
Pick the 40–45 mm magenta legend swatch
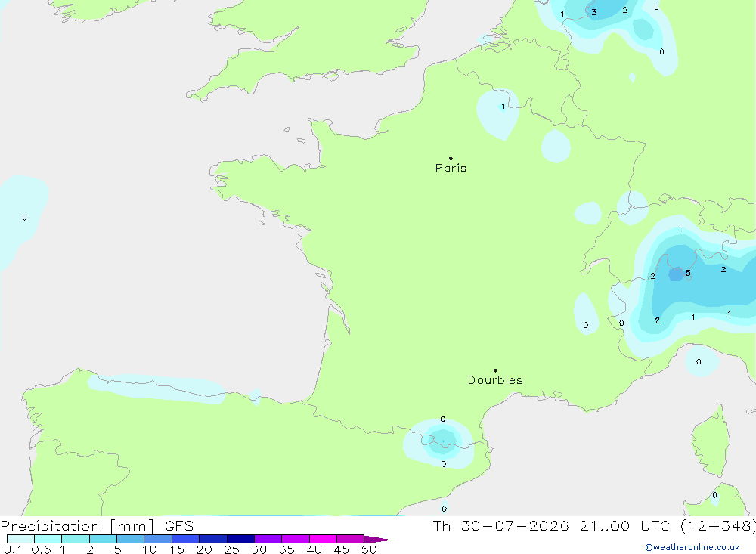click(x=323, y=539)
